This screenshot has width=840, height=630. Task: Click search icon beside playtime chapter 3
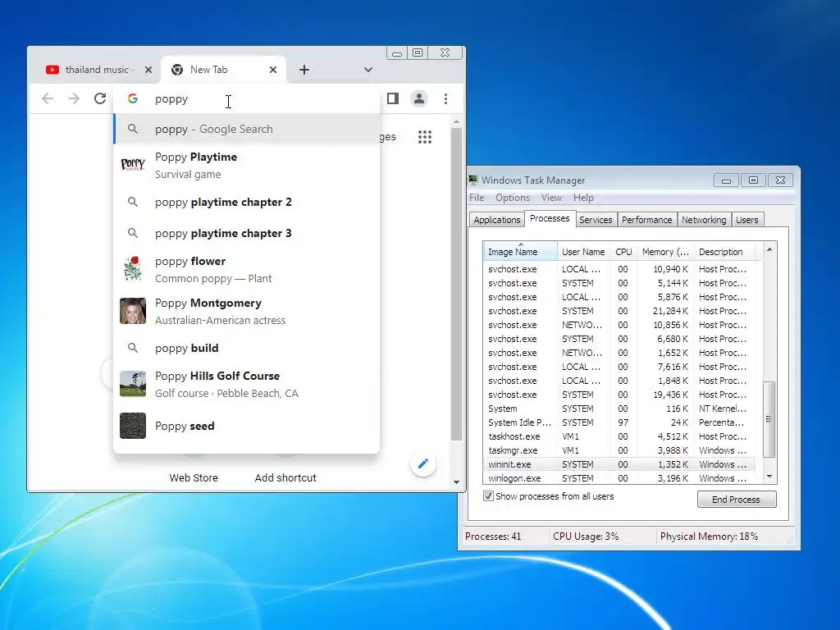pos(133,233)
